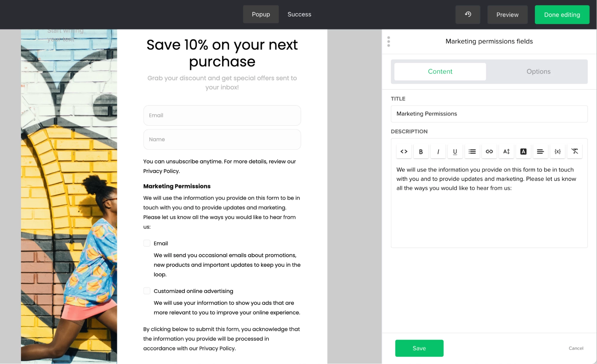Switch to the Success view tab

click(x=299, y=14)
